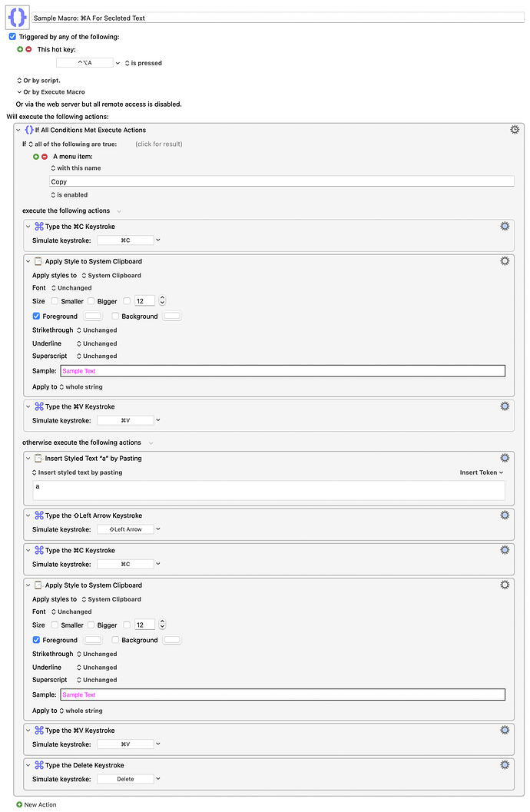Remove the menu item condition with red minus
This screenshot has height=812, width=530.
[x=45, y=157]
